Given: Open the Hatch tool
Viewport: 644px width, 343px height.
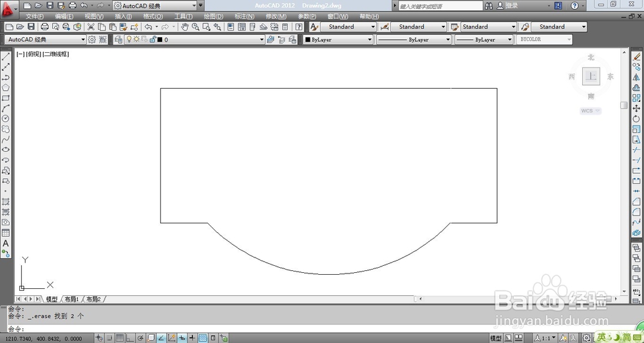Looking at the screenshot, I should 6,201.
